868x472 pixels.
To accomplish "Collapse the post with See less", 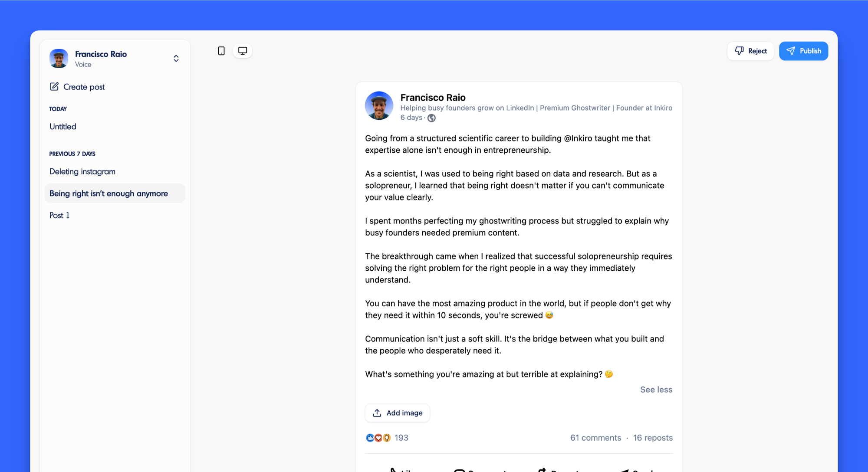I will (656, 390).
